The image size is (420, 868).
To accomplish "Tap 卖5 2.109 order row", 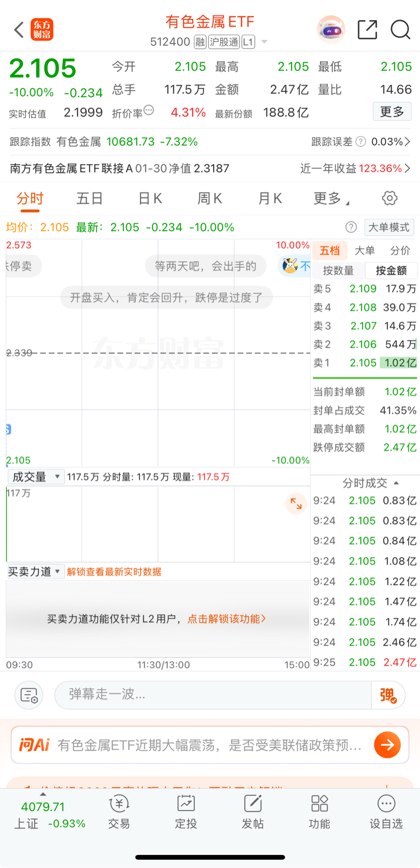I will coord(365,288).
